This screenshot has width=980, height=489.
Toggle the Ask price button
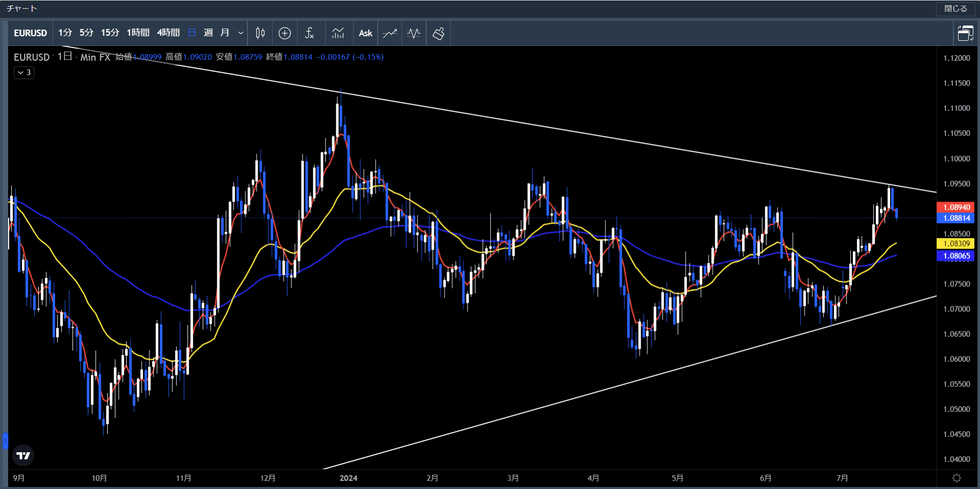tap(365, 33)
